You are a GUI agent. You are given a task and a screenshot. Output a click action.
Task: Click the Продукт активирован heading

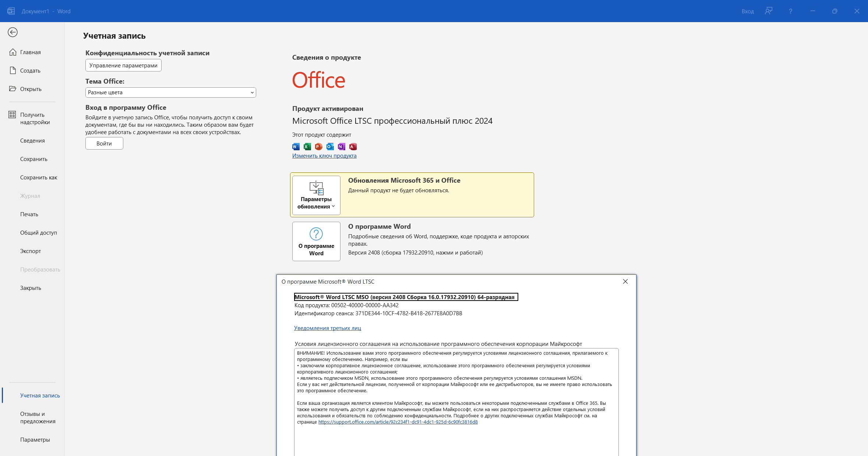pos(328,109)
